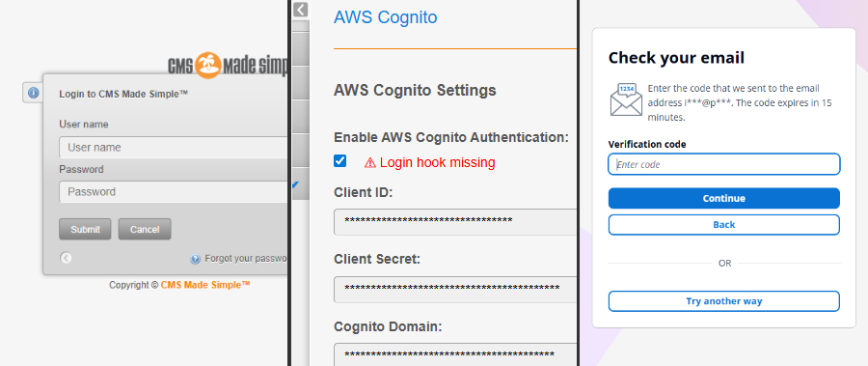Focus the User name field
This screenshot has width=868, height=366.
pos(174,148)
